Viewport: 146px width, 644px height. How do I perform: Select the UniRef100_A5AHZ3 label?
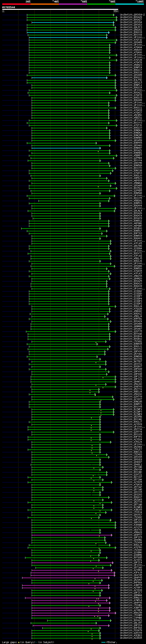pyautogui.click(x=131, y=65)
